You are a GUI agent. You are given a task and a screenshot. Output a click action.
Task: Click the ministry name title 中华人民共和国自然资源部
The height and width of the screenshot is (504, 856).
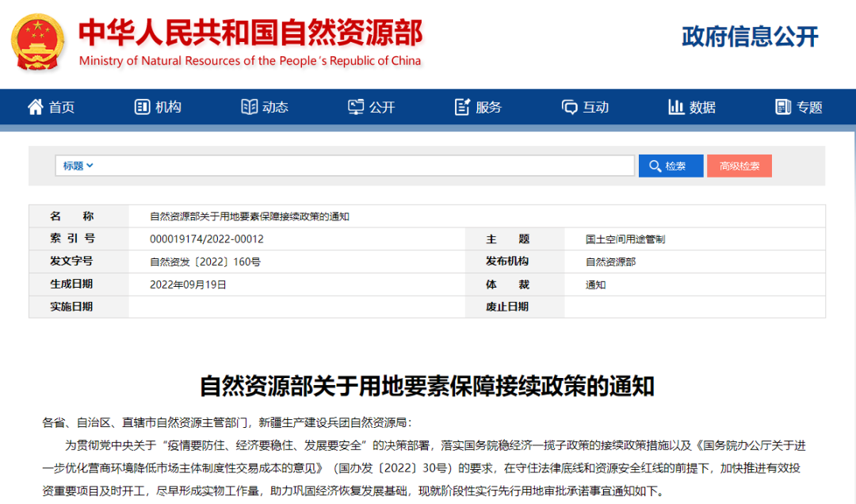(x=250, y=33)
